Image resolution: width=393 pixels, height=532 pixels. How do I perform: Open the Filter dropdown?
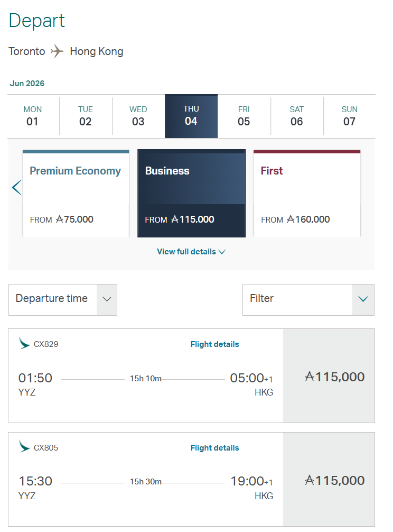point(308,299)
